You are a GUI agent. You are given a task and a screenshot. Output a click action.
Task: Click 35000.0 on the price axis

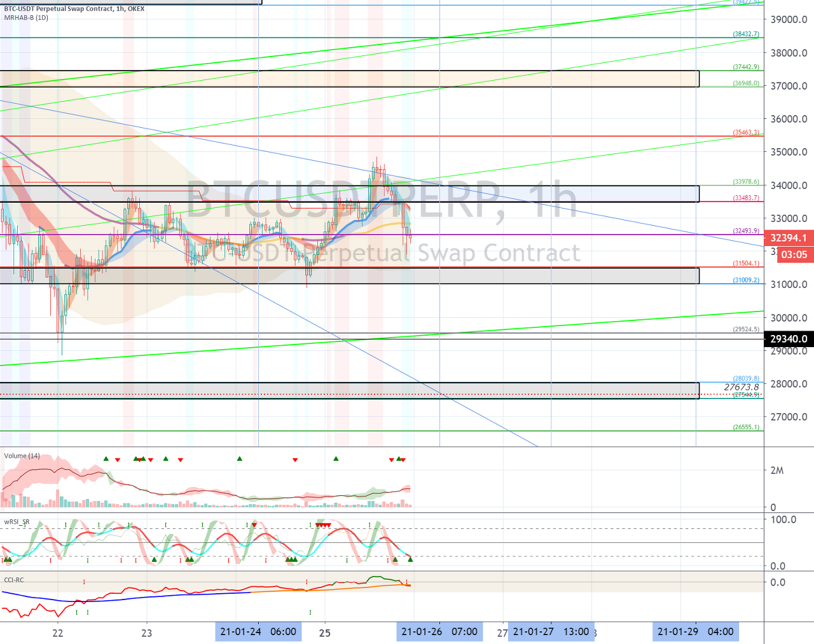789,152
